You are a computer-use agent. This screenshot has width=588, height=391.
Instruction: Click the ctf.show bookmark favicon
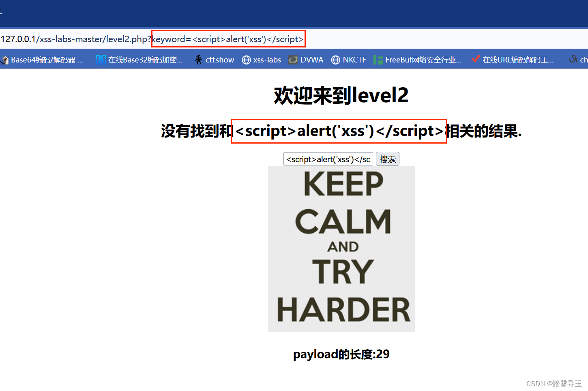pos(198,59)
